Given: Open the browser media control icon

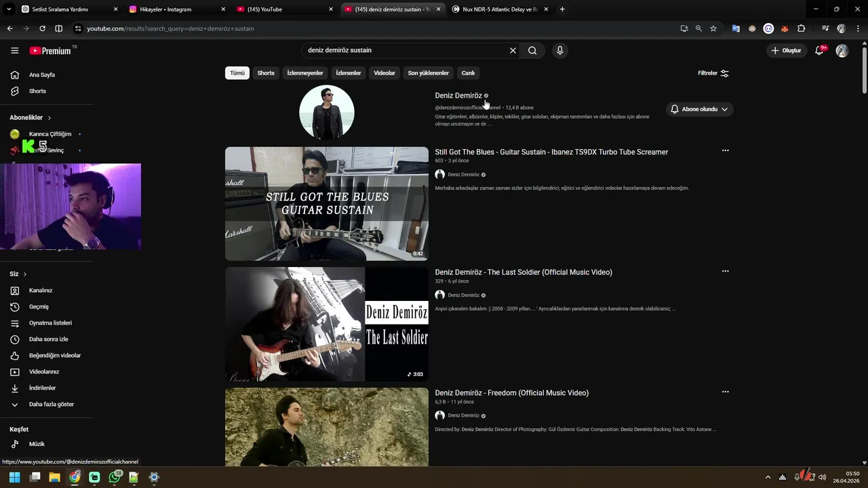Looking at the screenshot, I should (825, 28).
